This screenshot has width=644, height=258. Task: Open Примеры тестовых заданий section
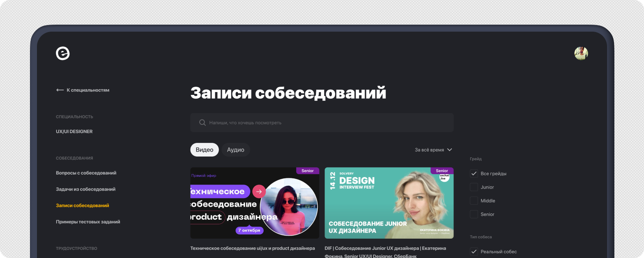point(88,222)
